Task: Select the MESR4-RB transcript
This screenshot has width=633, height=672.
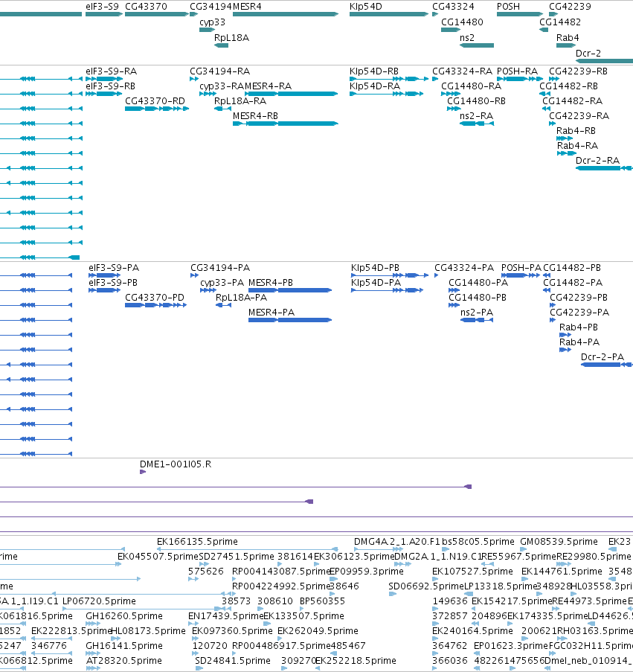Action: [x=286, y=124]
